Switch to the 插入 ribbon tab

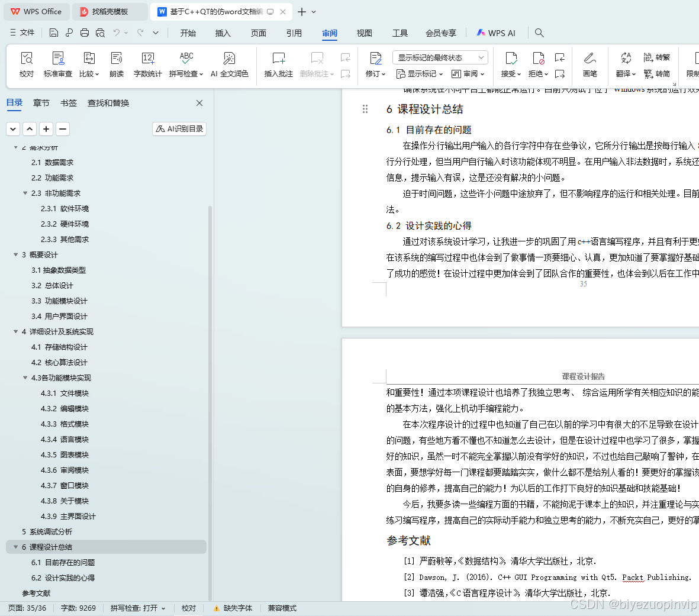click(x=223, y=33)
